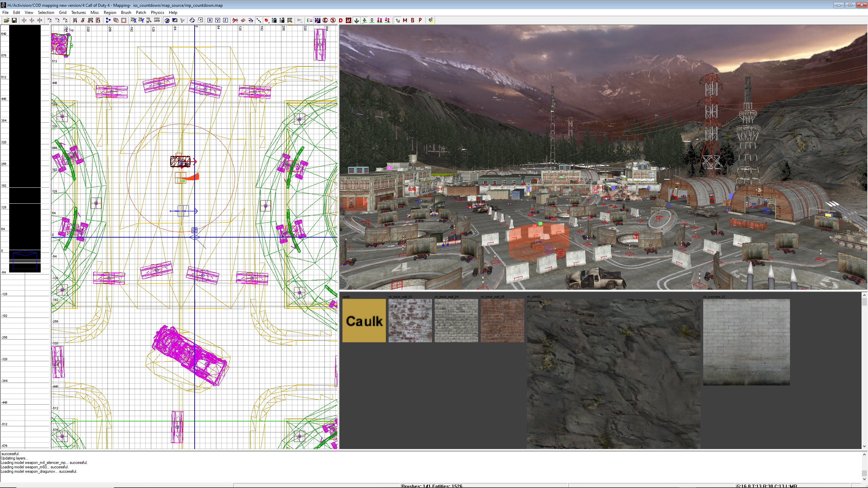The image size is (868, 488).
Task: Click the texture browser scroll-up arrow
Action: click(865, 295)
